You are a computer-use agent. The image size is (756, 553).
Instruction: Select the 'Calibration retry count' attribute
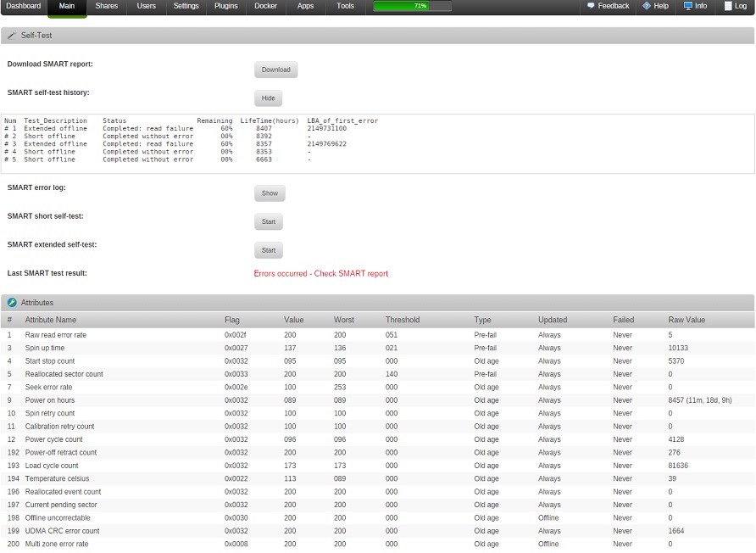[60, 426]
